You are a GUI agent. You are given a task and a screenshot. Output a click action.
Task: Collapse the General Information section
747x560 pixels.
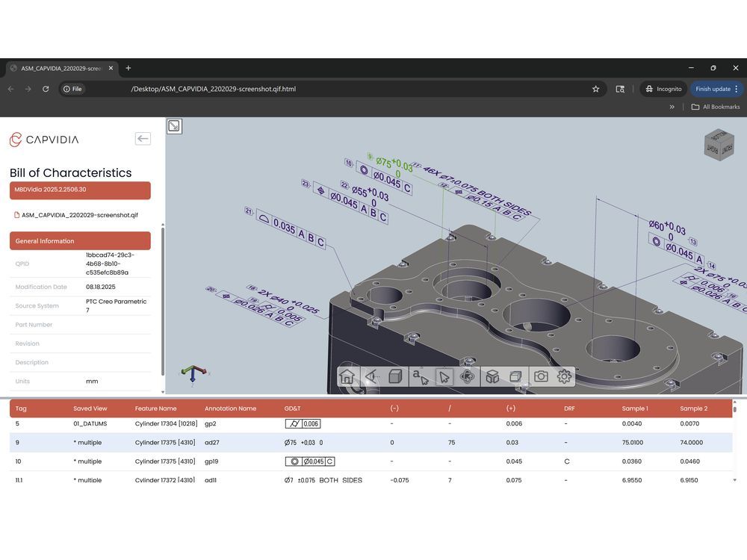[79, 240]
